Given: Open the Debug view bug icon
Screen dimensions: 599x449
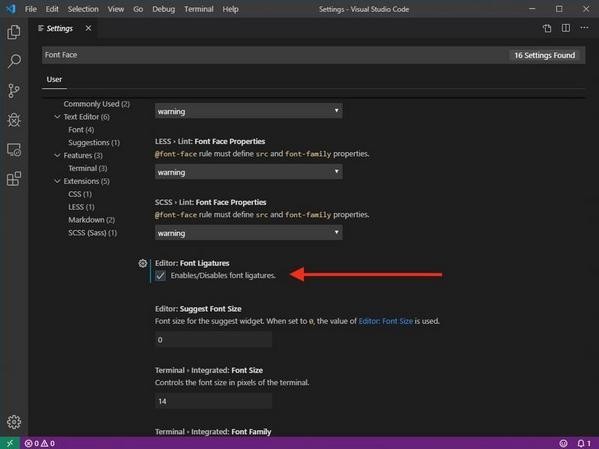Looking at the screenshot, I should coord(14,120).
